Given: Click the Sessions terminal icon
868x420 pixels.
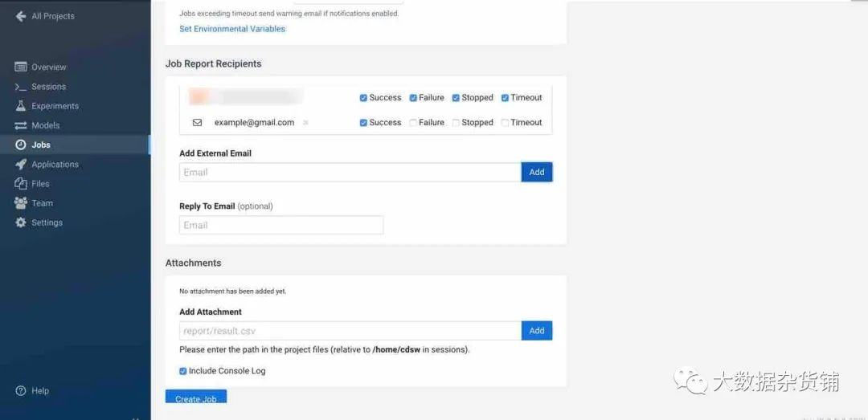Looking at the screenshot, I should point(20,87).
